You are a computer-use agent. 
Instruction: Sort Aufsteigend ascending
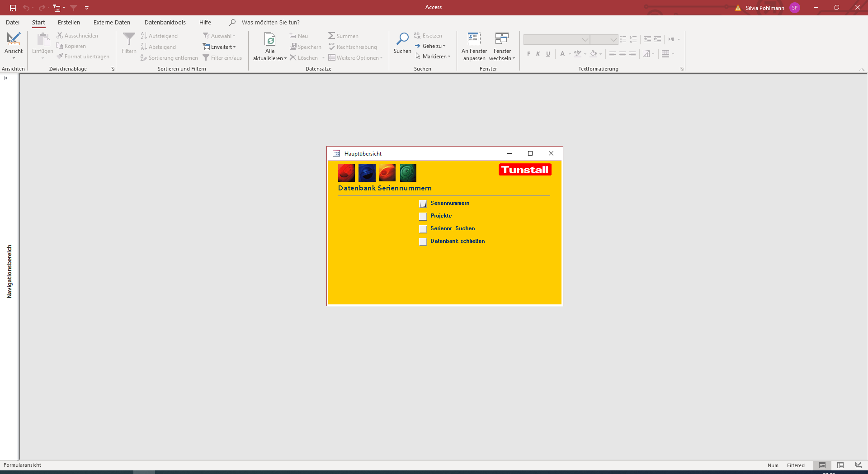pyautogui.click(x=159, y=36)
